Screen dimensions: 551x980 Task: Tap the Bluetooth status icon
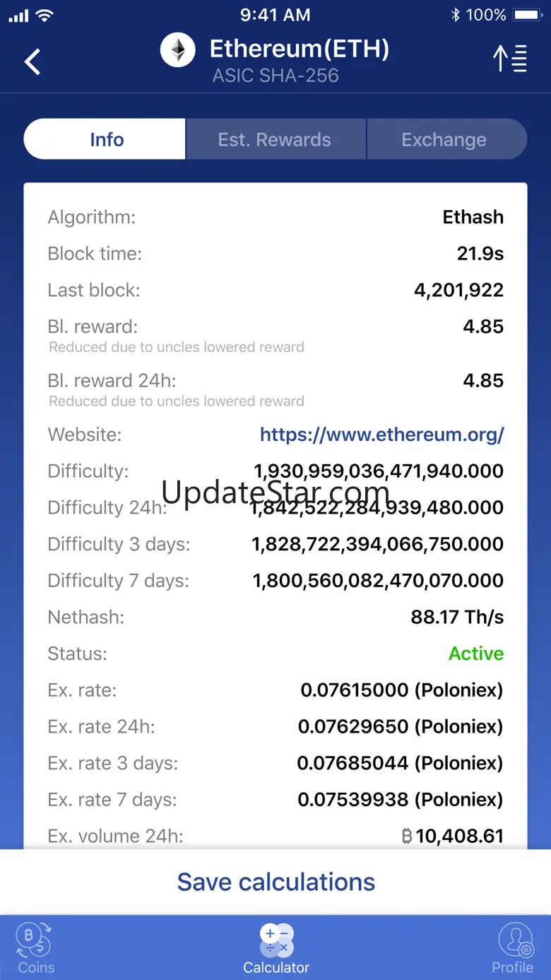pos(455,15)
